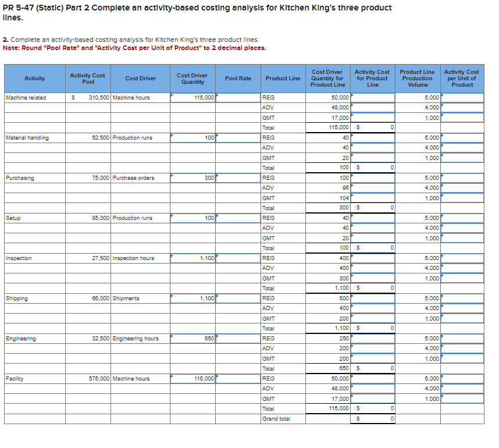Click Purchasing REG Cost per Unit field
The width and height of the screenshot is (499, 448).
click(462, 178)
